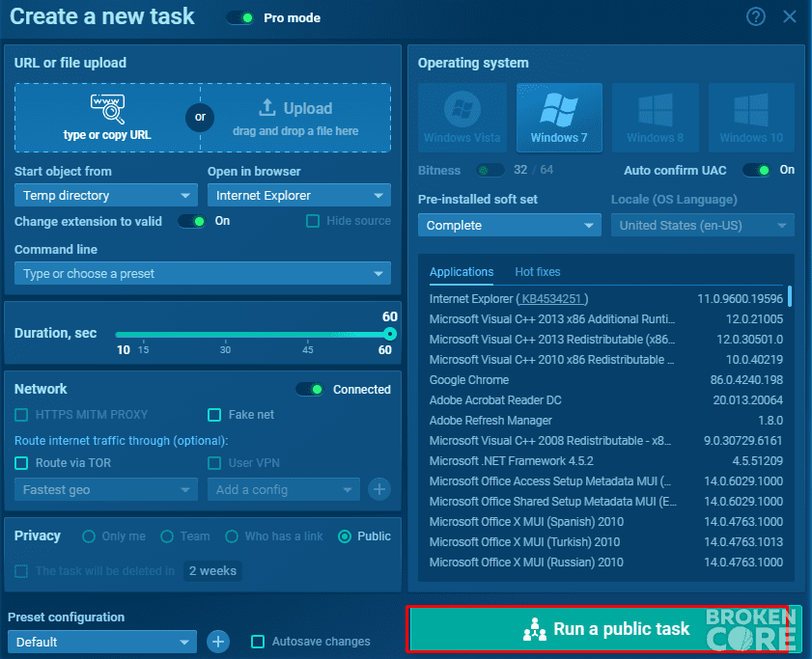Toggle Pro mode switch

pos(239,18)
